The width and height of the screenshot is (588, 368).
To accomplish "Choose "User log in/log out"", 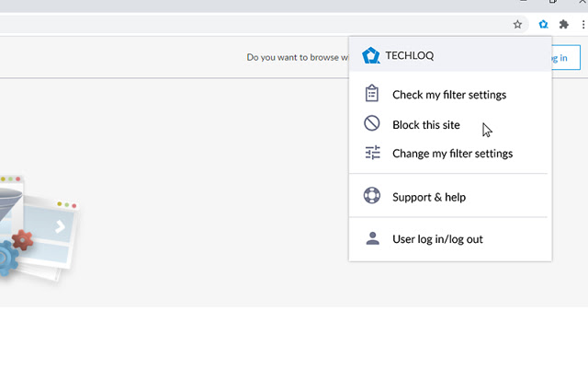I will [437, 239].
